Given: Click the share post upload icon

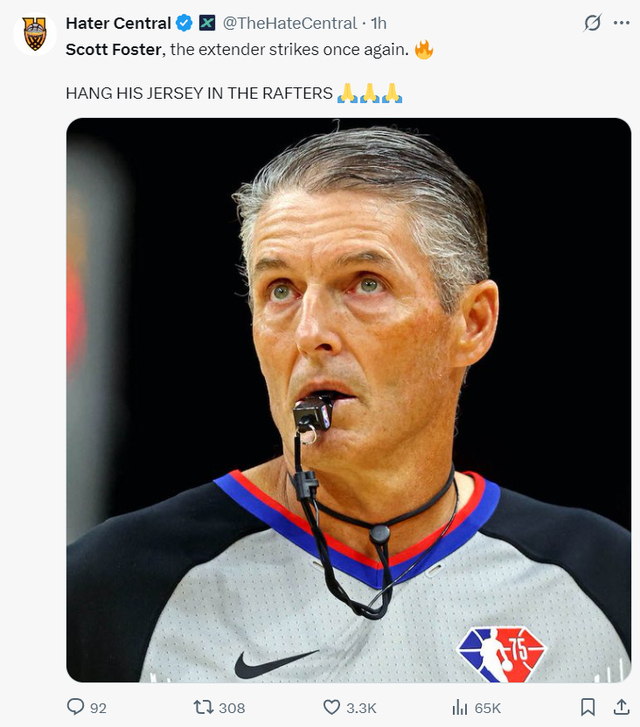Looking at the screenshot, I should pyautogui.click(x=620, y=707).
